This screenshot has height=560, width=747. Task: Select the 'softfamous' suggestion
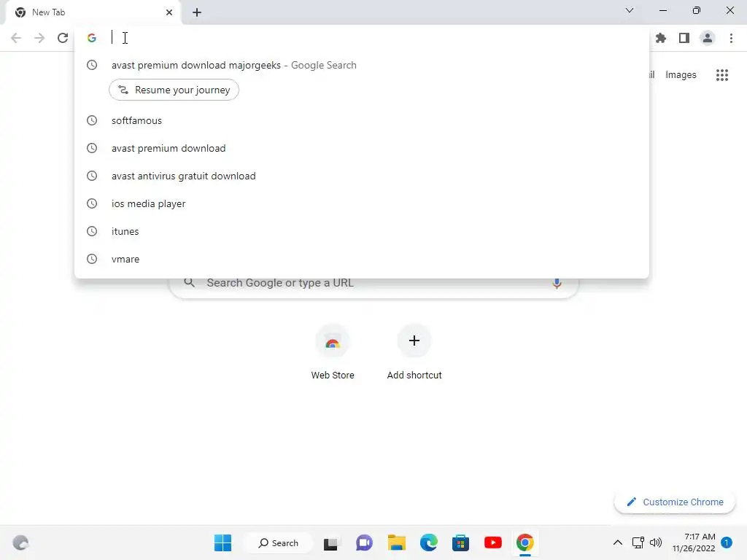(x=362, y=120)
